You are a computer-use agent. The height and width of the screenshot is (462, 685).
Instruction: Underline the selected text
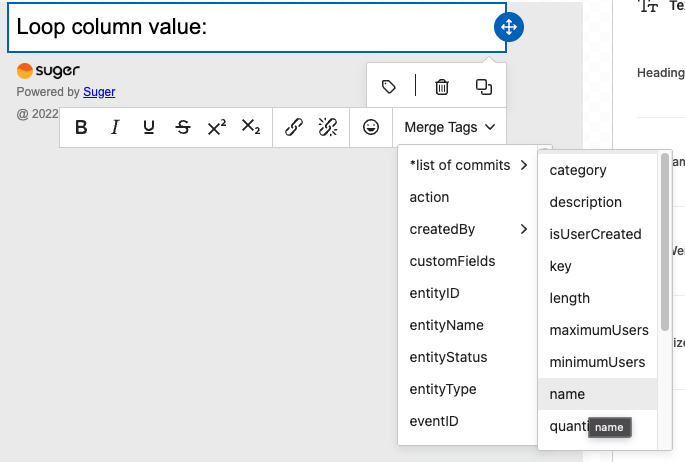[149, 128]
